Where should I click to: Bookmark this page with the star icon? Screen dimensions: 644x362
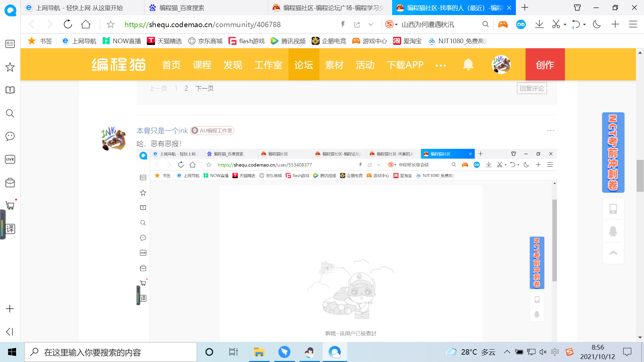coord(110,24)
